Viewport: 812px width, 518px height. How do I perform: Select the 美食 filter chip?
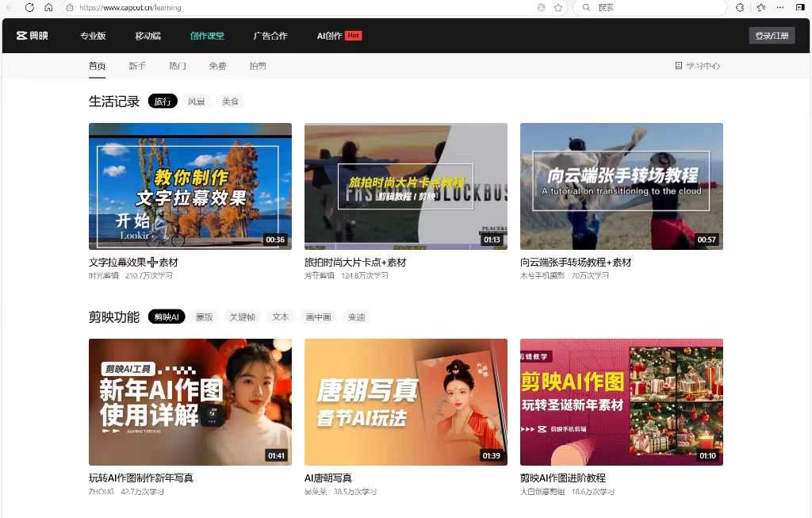coord(230,102)
